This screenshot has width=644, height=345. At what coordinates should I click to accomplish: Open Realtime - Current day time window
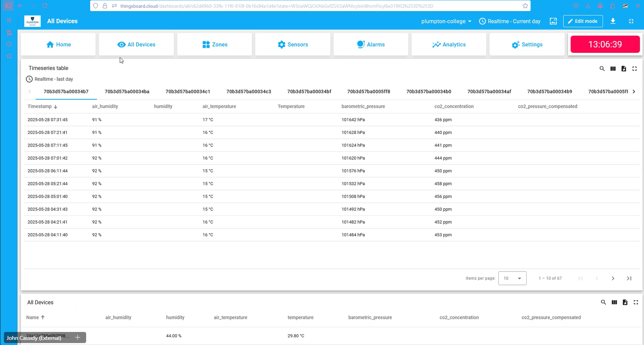[x=509, y=21]
